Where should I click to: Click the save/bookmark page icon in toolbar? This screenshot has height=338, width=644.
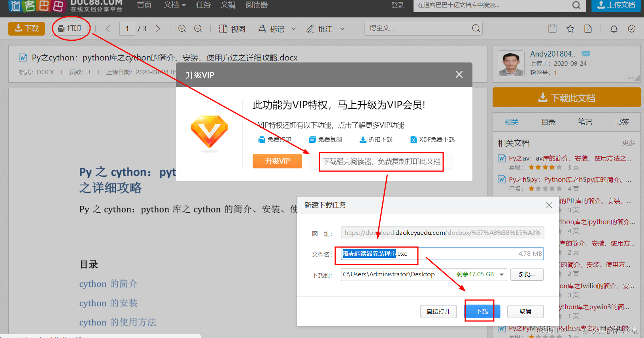(552, 28)
